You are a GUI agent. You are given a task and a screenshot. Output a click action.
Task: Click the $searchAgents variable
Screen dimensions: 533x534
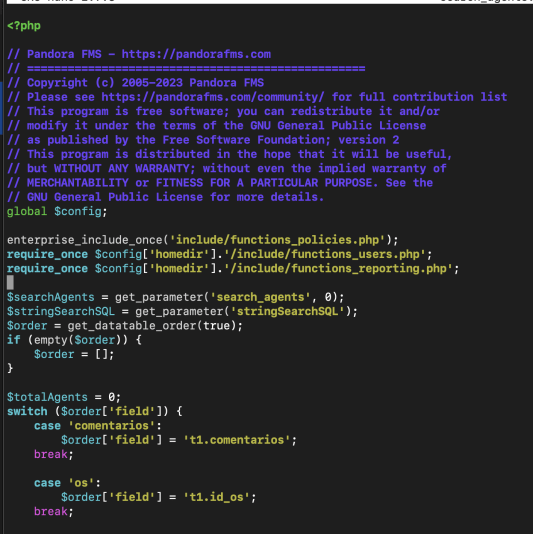[x=50, y=297]
